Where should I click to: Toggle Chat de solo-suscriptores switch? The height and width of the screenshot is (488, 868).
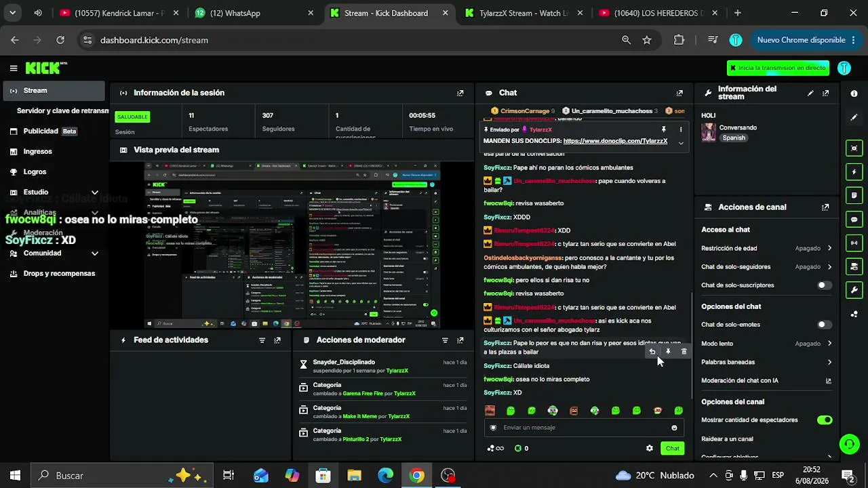pyautogui.click(x=824, y=285)
